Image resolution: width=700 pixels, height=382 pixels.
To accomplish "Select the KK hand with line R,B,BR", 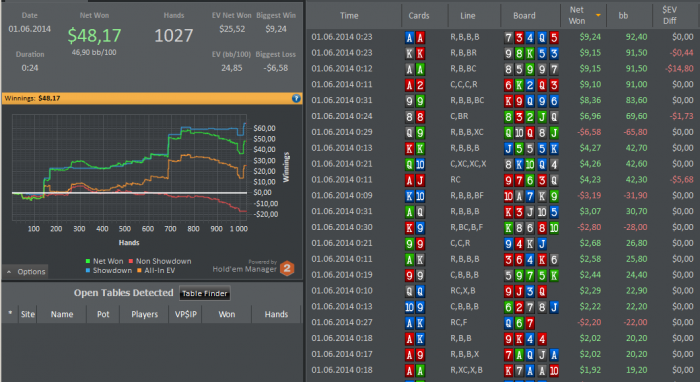I will pyautogui.click(x=503, y=53).
